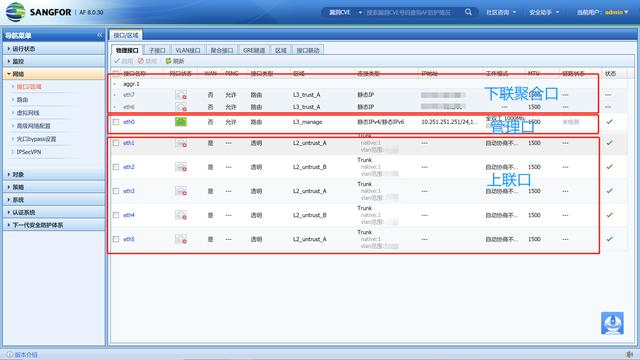Collapse the navigation menu with double-chevron icon

[100, 36]
